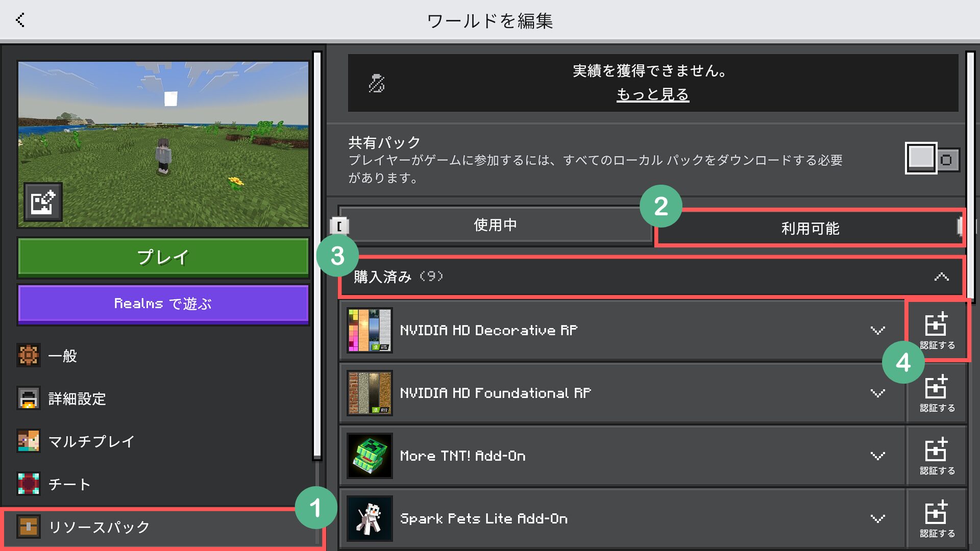
Task: Switch to the 使用中 tab
Action: click(495, 224)
